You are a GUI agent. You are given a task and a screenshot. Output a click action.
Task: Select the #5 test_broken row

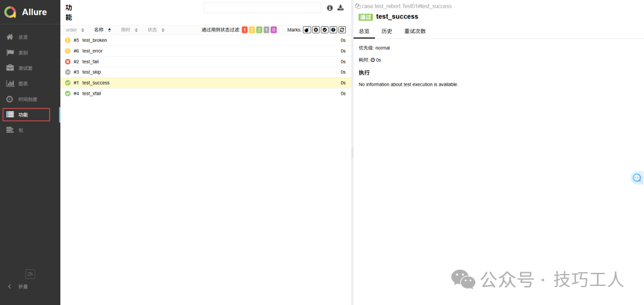point(206,41)
